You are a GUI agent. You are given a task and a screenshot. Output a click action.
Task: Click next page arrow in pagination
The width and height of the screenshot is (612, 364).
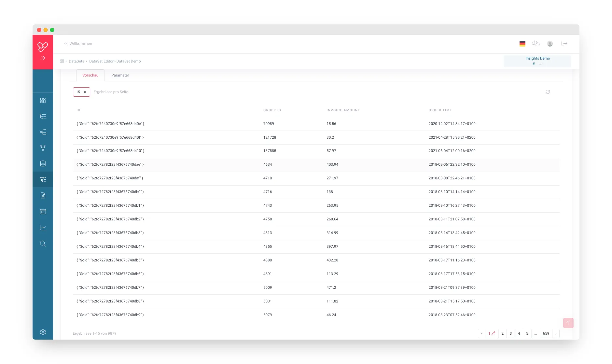(556, 333)
